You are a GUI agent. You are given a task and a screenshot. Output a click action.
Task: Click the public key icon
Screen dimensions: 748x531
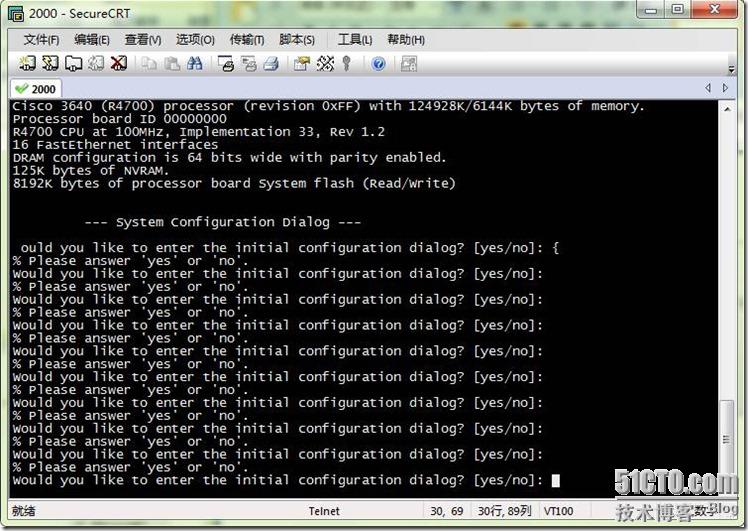[347, 63]
